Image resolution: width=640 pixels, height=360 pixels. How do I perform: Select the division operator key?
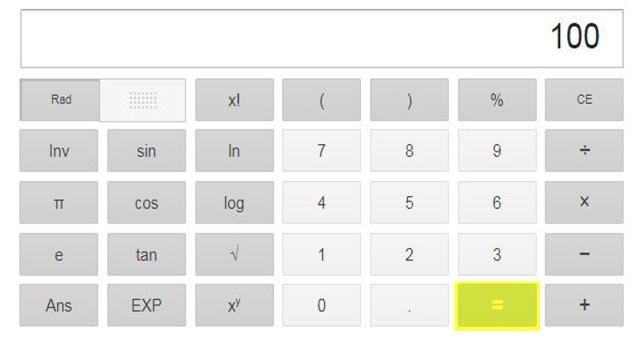pyautogui.click(x=584, y=151)
